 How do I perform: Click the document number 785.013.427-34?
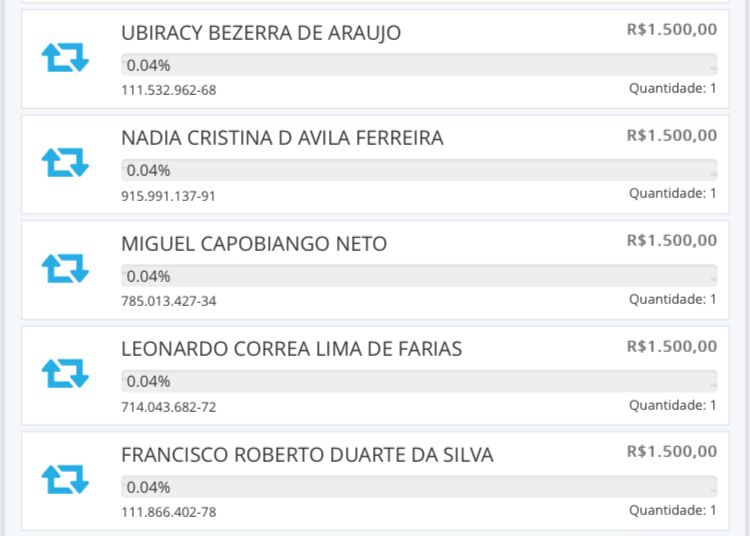pyautogui.click(x=168, y=301)
